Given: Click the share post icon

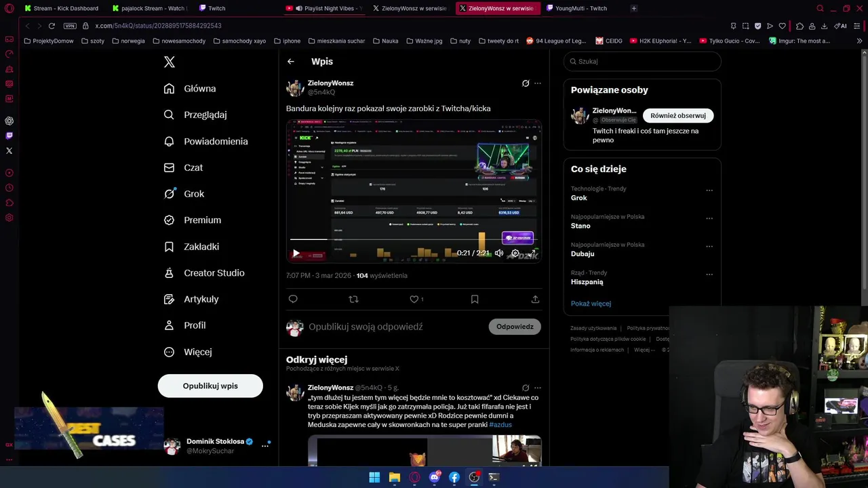Looking at the screenshot, I should click(x=535, y=299).
